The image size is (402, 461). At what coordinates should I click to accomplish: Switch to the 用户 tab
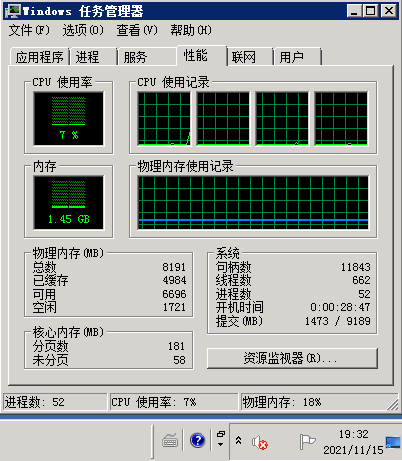click(x=297, y=57)
